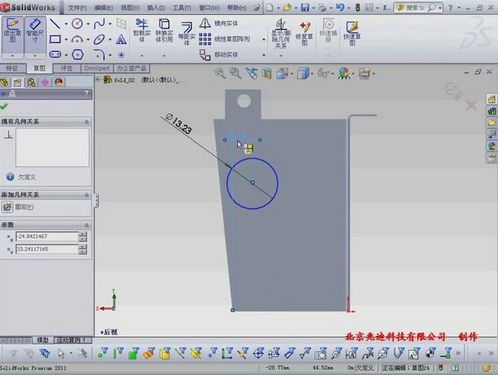Select the Polygon sketch tool
Image resolution: width=498 pixels, height=375 pixels.
click(77, 54)
